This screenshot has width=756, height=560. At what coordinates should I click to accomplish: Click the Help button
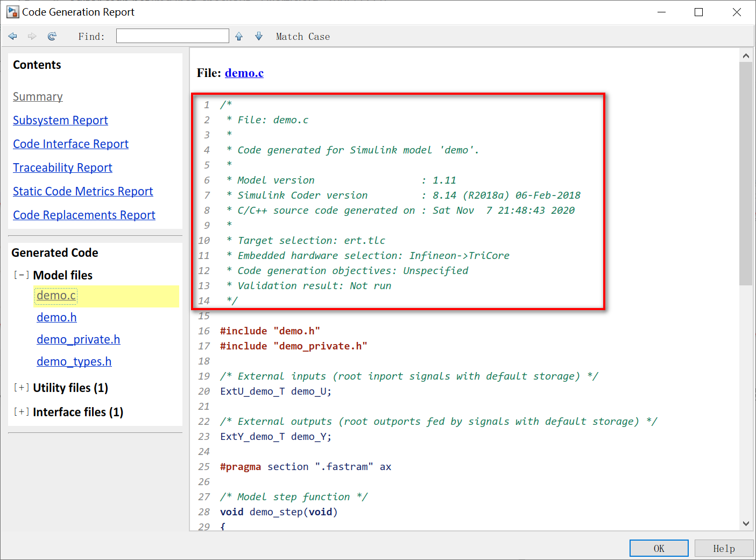point(724,548)
